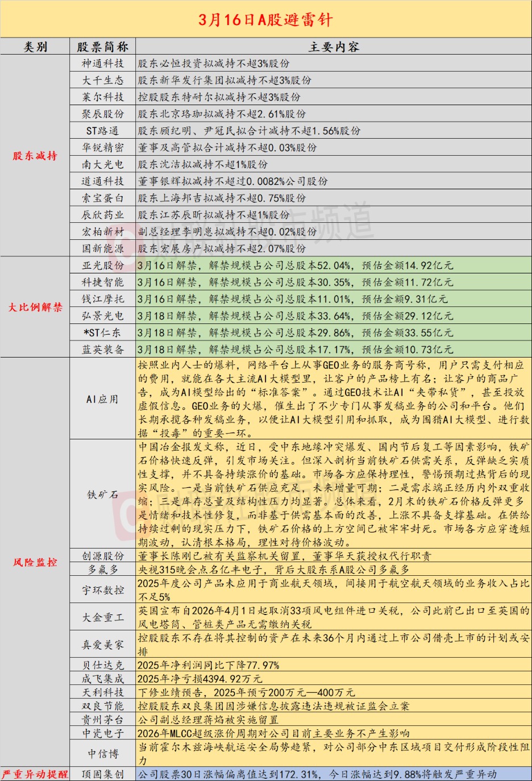This screenshot has width=532, height=781.
Task: Click stock name '辰欣药业'
Action: (102, 214)
